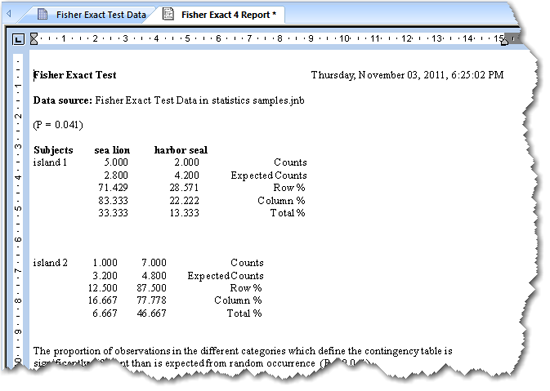
Task: Click the P = 0.041 result line
Action: (x=58, y=125)
